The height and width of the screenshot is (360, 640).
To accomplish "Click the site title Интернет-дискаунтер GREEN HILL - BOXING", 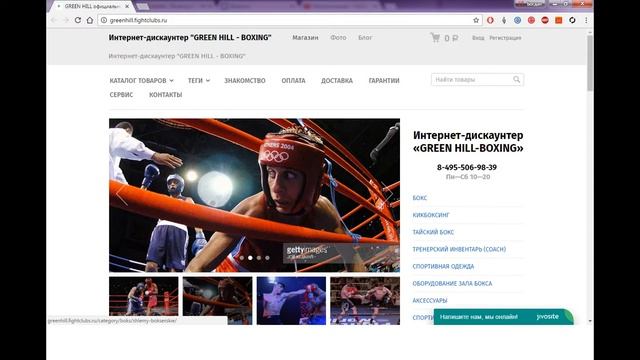I will [190, 38].
